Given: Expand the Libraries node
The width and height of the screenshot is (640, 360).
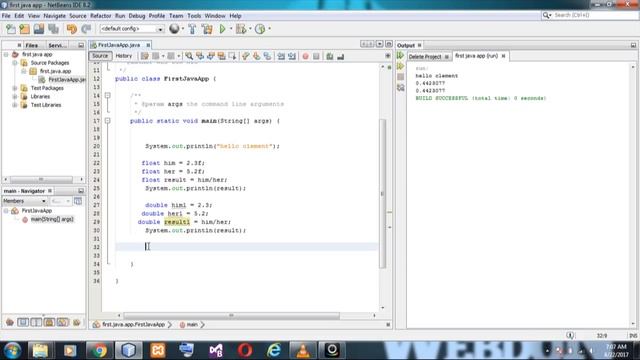Looking at the screenshot, I should pos(15,97).
